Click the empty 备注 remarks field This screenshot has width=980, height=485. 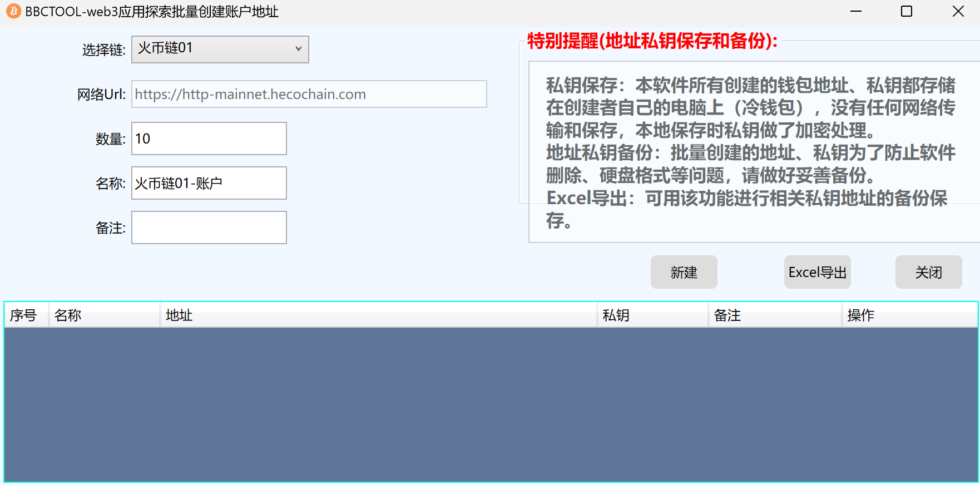209,227
